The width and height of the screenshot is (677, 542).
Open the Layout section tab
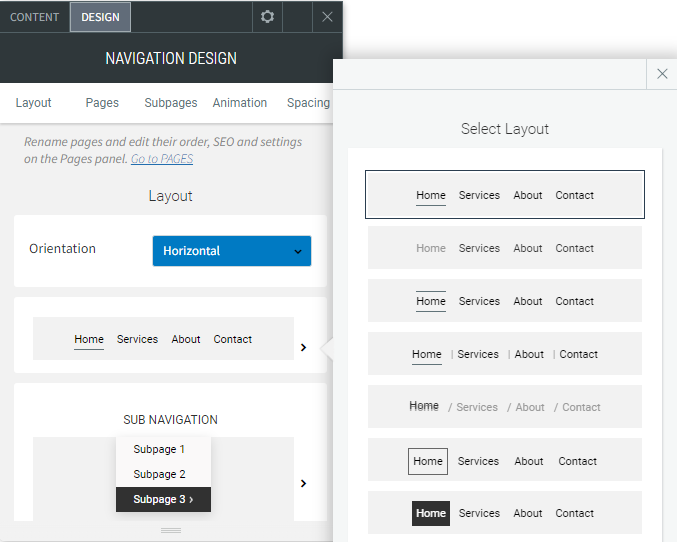click(33, 103)
